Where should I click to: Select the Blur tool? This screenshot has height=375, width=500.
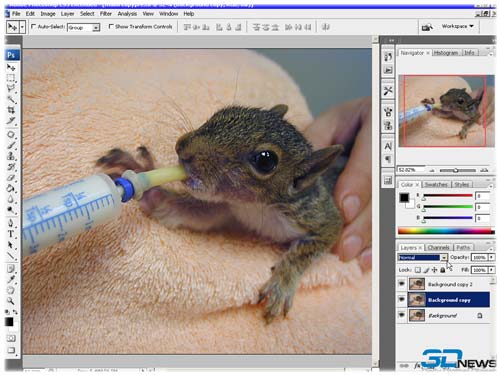tap(11, 199)
